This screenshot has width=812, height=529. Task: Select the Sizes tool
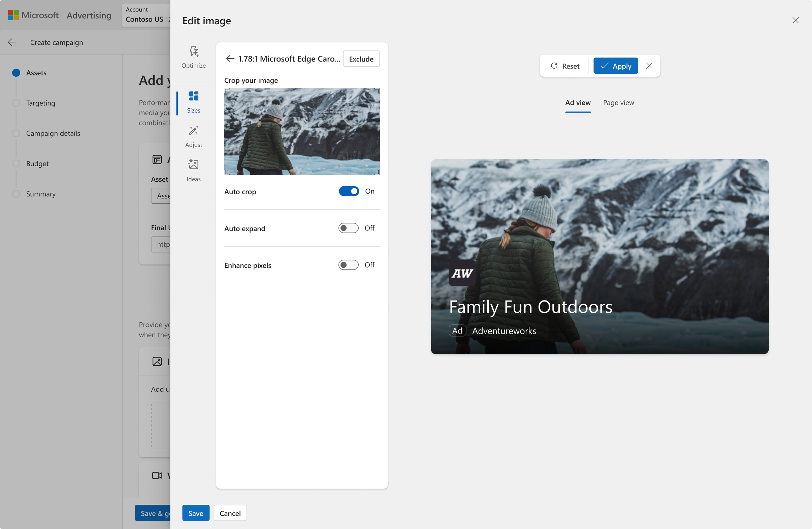click(193, 102)
